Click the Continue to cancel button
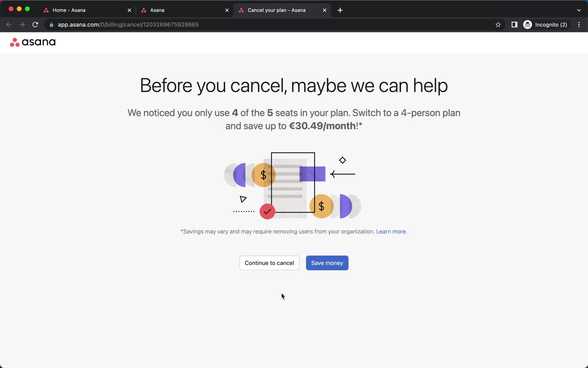 (x=269, y=263)
